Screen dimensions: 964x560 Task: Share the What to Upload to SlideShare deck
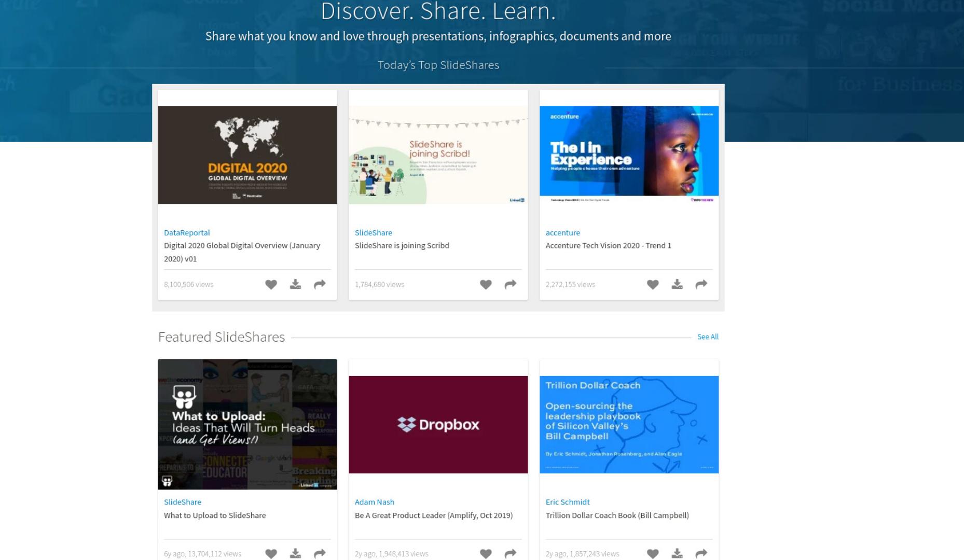pyautogui.click(x=320, y=554)
